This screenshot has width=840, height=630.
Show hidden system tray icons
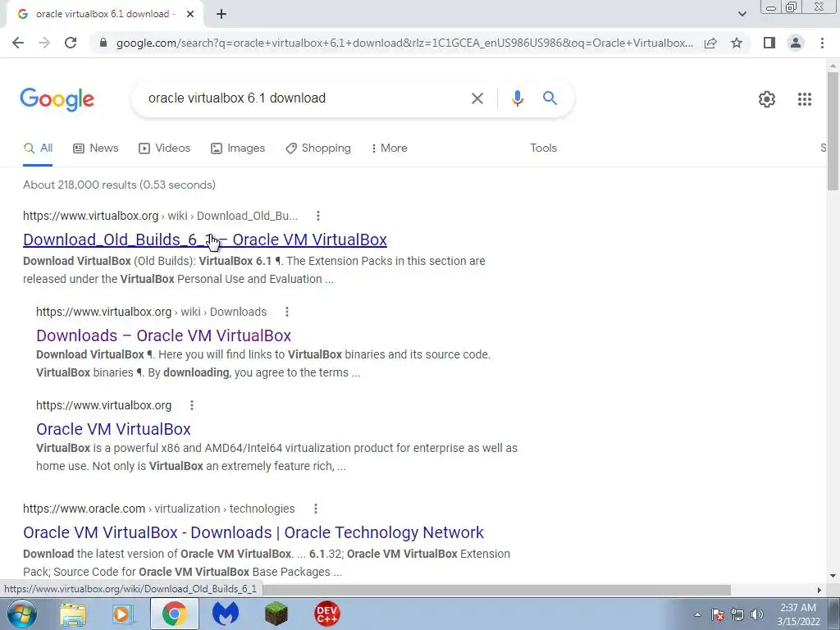697,614
